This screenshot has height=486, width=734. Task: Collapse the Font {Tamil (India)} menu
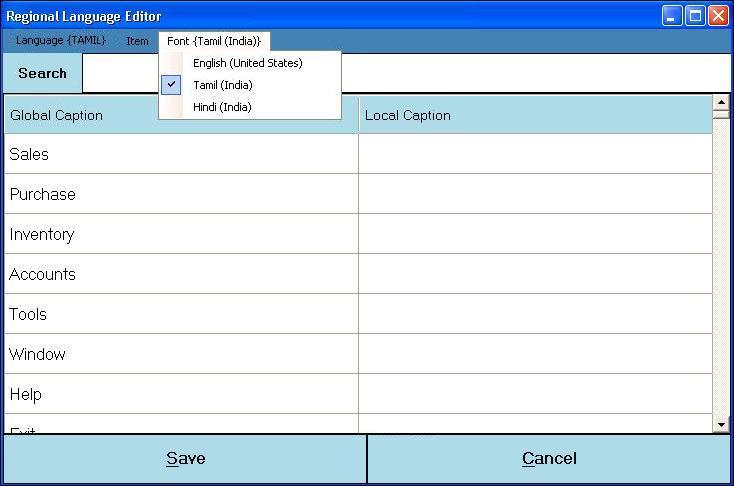pos(214,41)
